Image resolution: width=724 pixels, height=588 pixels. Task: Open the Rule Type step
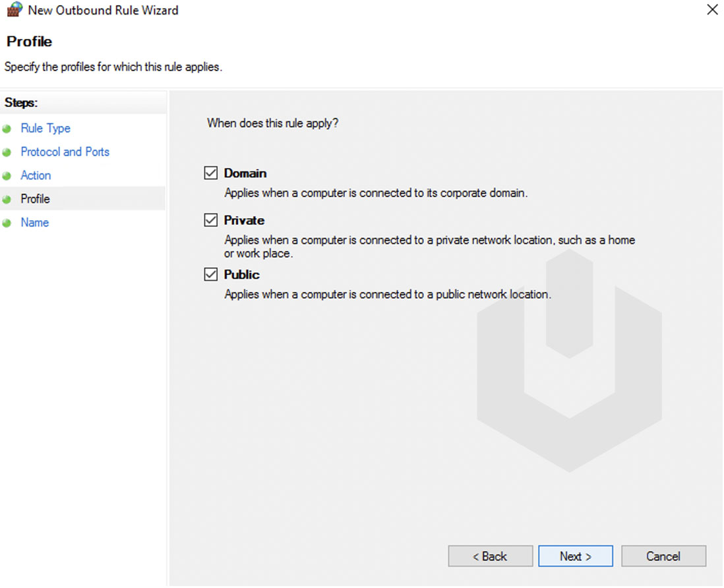[45, 129]
